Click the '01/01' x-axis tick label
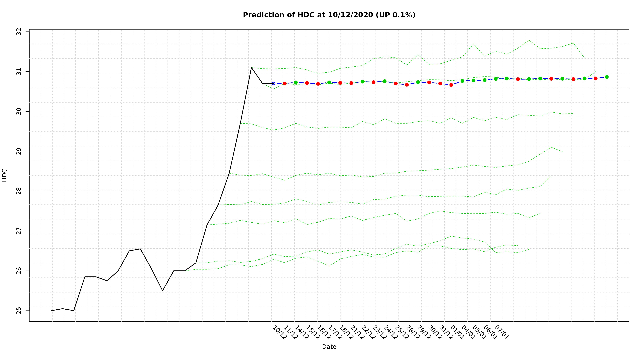The width and height of the screenshot is (644, 358). pos(457,332)
